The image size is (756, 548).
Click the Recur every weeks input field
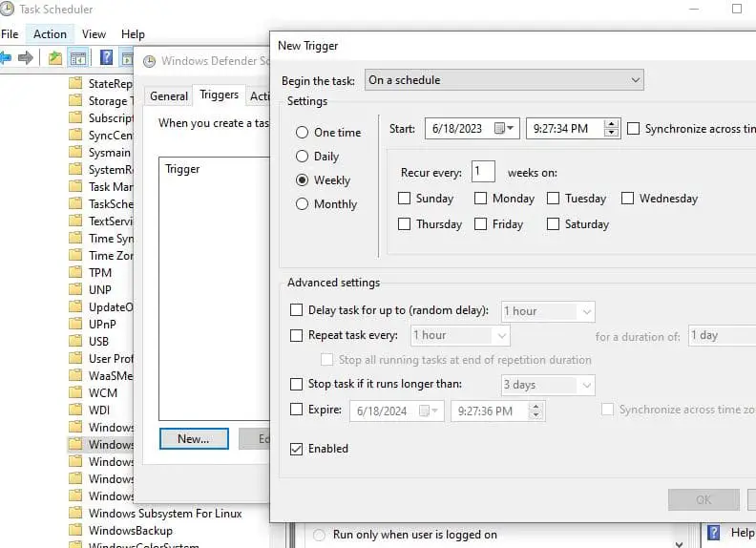(483, 173)
